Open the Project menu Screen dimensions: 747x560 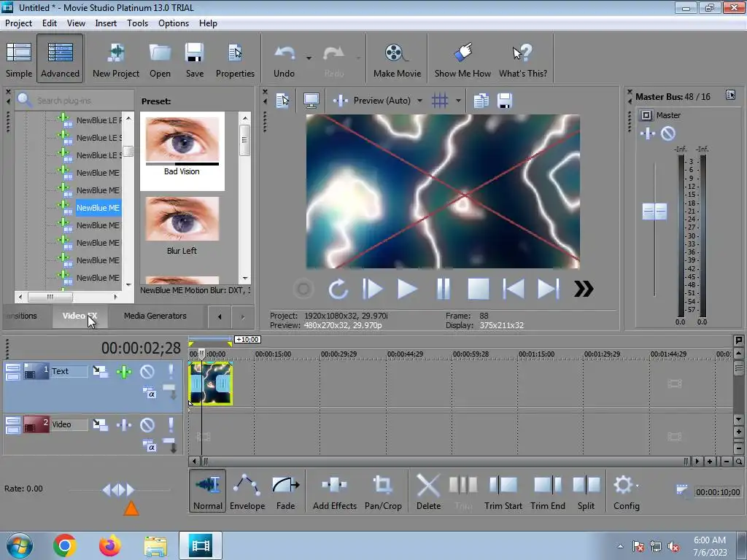tap(18, 23)
